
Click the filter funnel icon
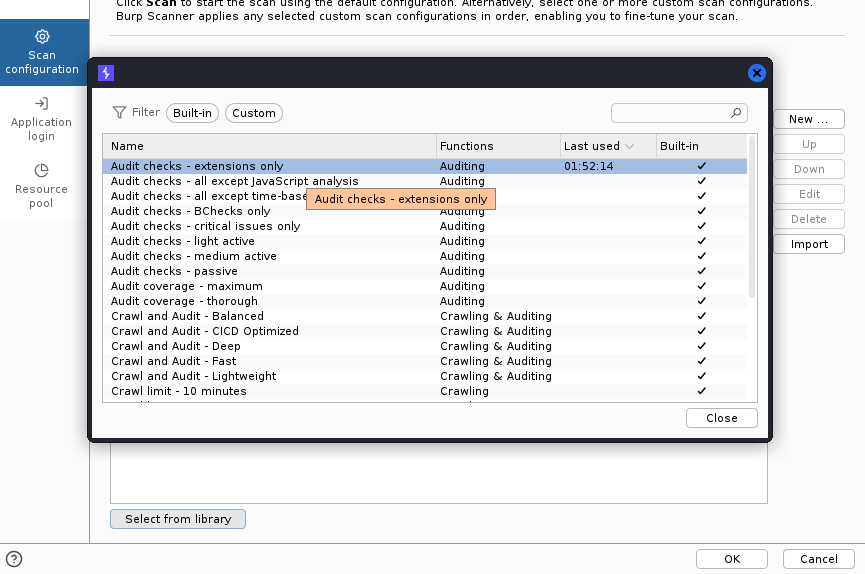pyautogui.click(x=119, y=113)
